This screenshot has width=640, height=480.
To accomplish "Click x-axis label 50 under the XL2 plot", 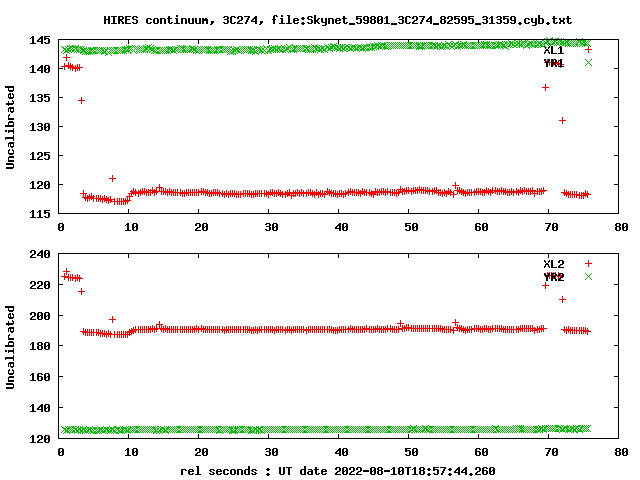I will 411,453.
